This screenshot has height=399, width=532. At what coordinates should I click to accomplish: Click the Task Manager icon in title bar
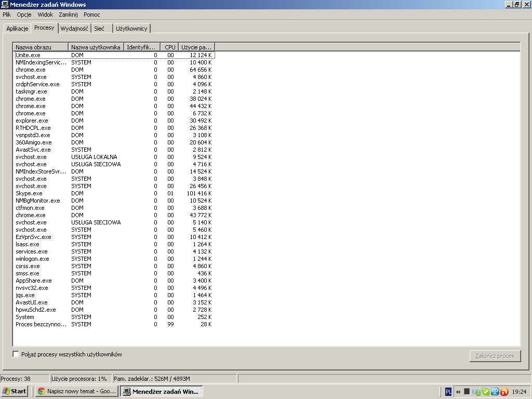[x=5, y=5]
